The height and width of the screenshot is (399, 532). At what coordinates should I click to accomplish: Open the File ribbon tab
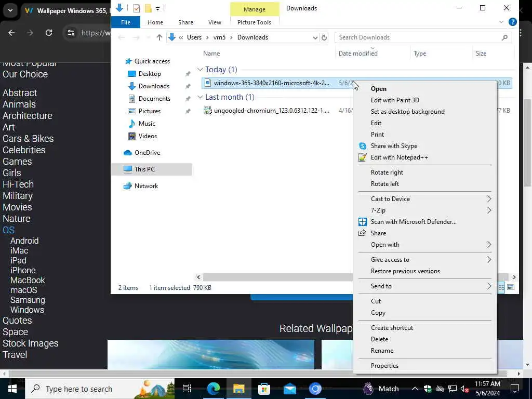pyautogui.click(x=126, y=22)
